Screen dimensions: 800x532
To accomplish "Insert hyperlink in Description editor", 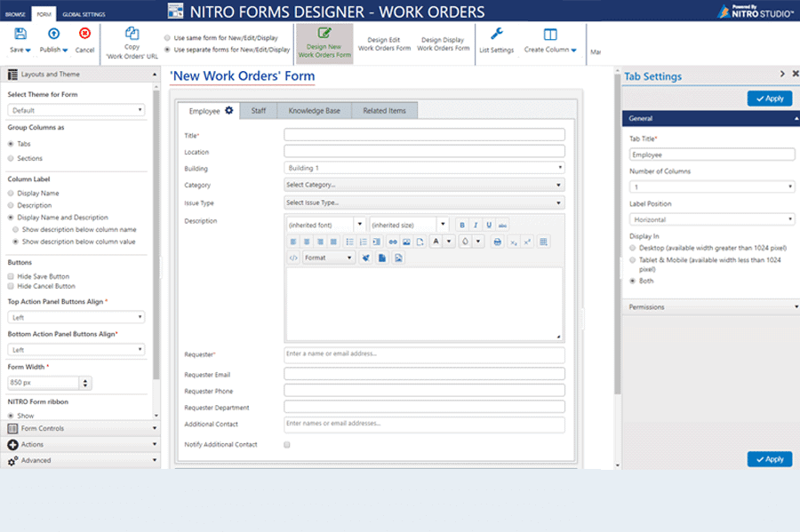I will (393, 242).
